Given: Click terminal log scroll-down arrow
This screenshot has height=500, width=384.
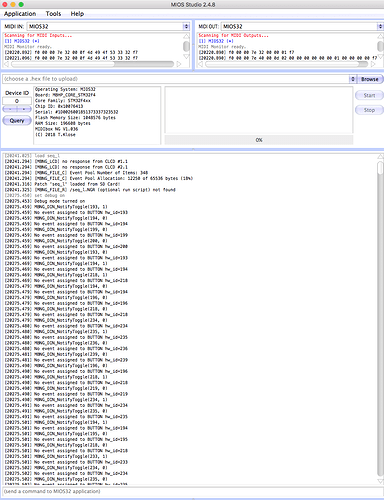Looking at the screenshot, I should (x=380, y=481).
